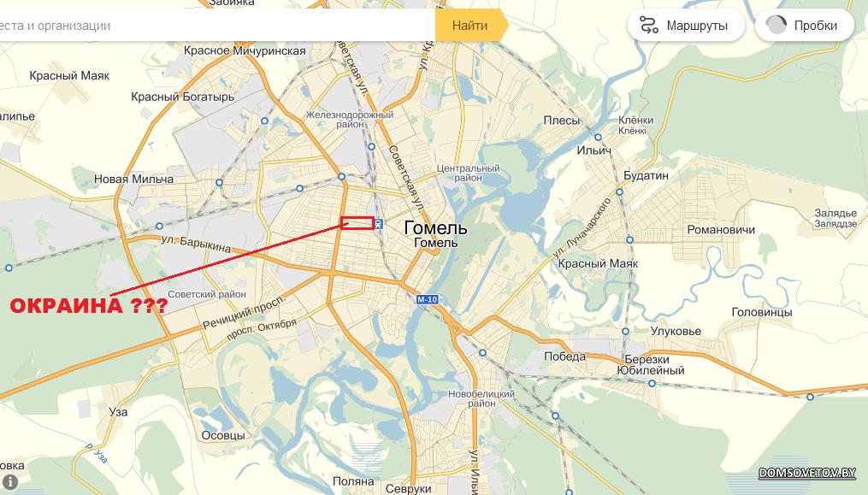Screen dimensions: 868x495
Task: Click the yellow Найти search button
Action: pos(470,26)
